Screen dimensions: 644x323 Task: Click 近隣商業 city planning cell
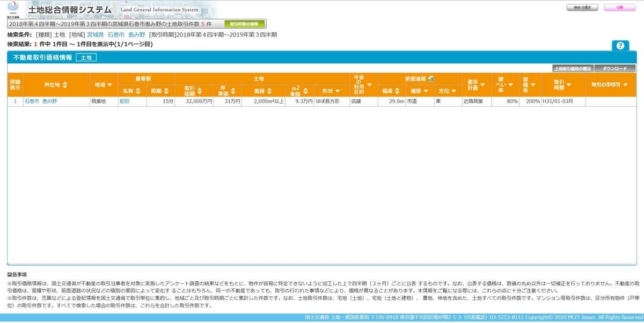(x=477, y=101)
